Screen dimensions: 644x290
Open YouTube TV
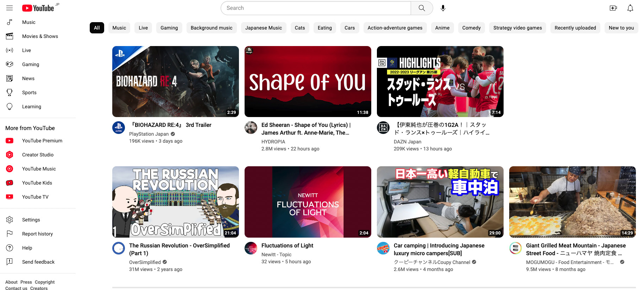point(38,197)
